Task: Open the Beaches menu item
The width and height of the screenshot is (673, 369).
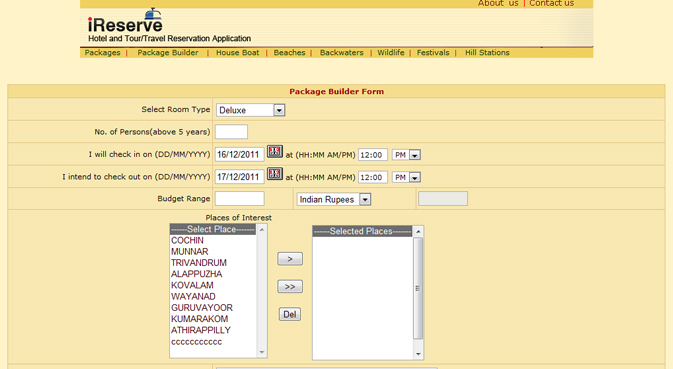Action: pyautogui.click(x=289, y=52)
